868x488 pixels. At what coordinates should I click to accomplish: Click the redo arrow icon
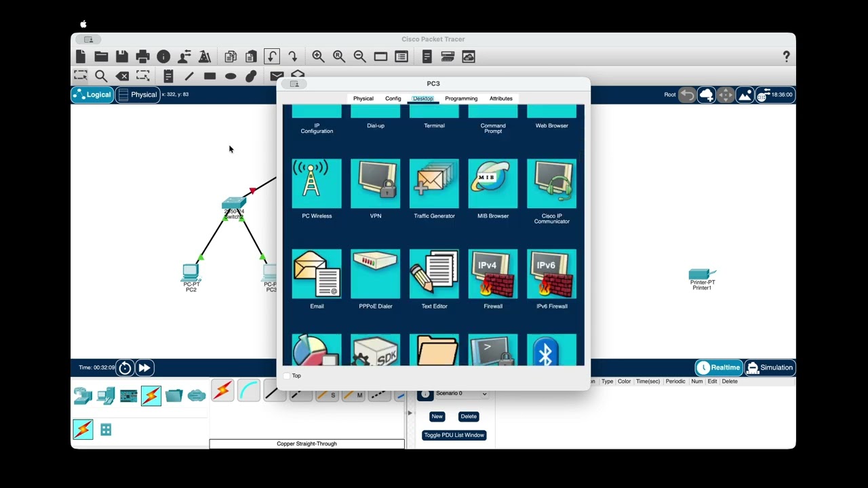292,57
